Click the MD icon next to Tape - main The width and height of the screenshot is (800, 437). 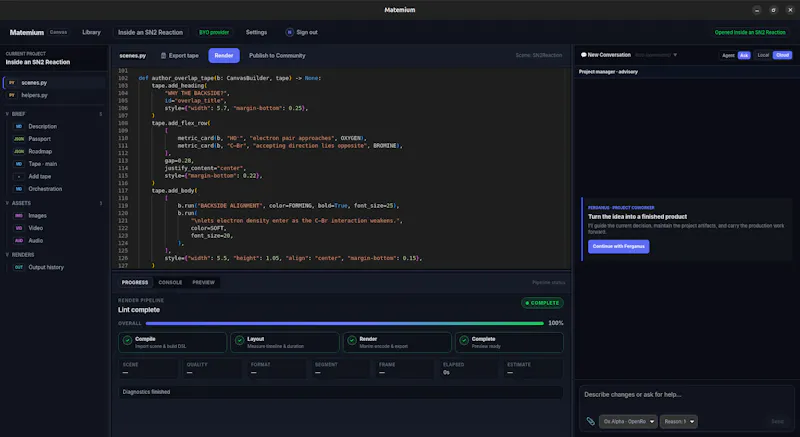click(19, 164)
